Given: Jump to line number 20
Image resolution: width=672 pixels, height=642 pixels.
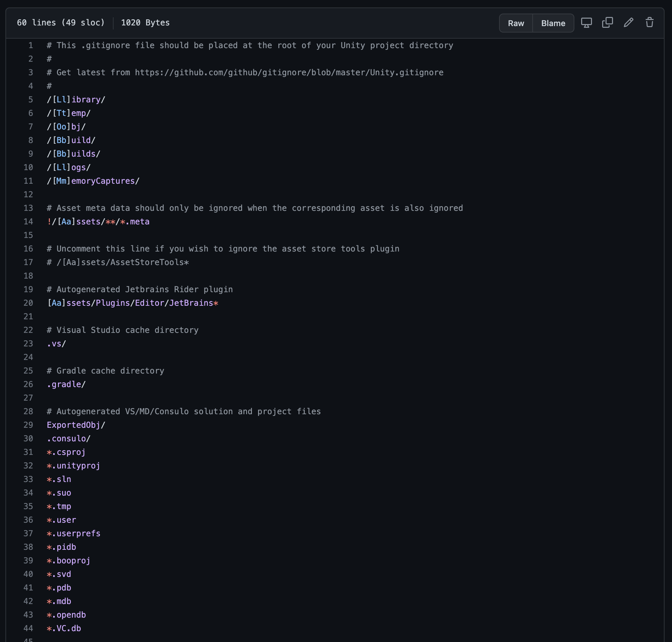Looking at the screenshot, I should coord(28,303).
